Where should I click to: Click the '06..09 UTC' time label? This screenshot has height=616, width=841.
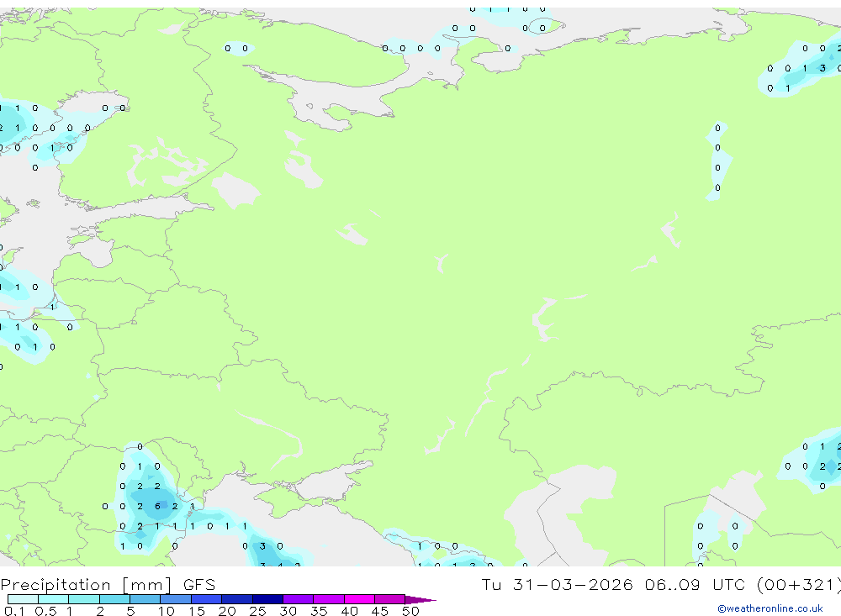tap(695, 584)
